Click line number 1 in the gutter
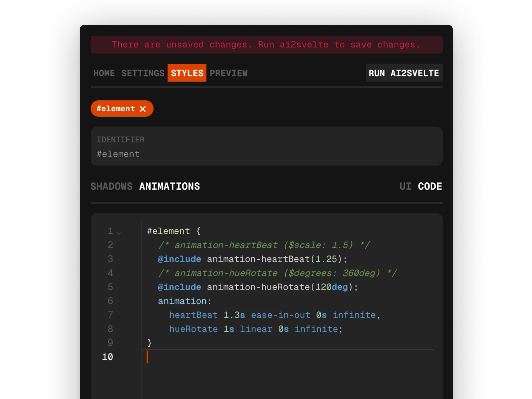Image resolution: width=532 pixels, height=399 pixels. [x=110, y=231]
